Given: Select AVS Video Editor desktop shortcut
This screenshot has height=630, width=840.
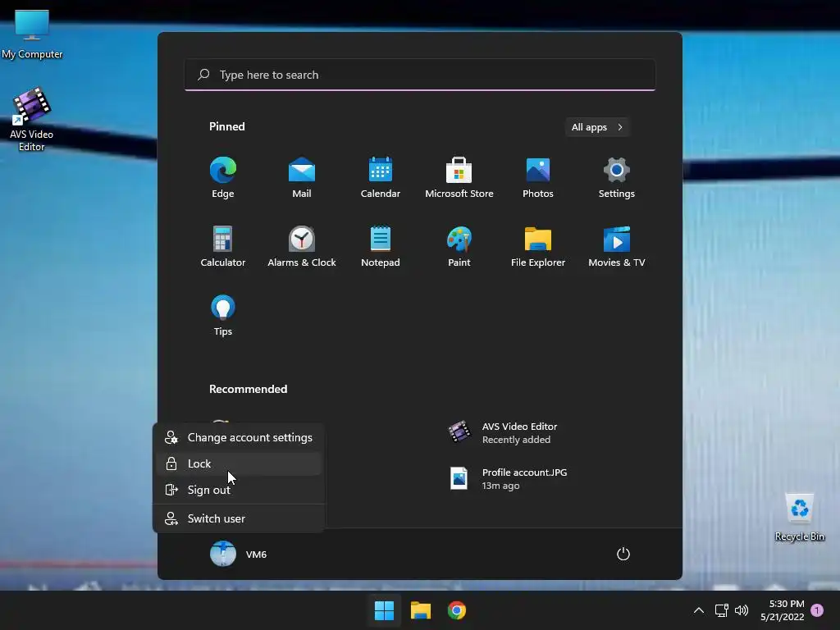Looking at the screenshot, I should point(32,120).
